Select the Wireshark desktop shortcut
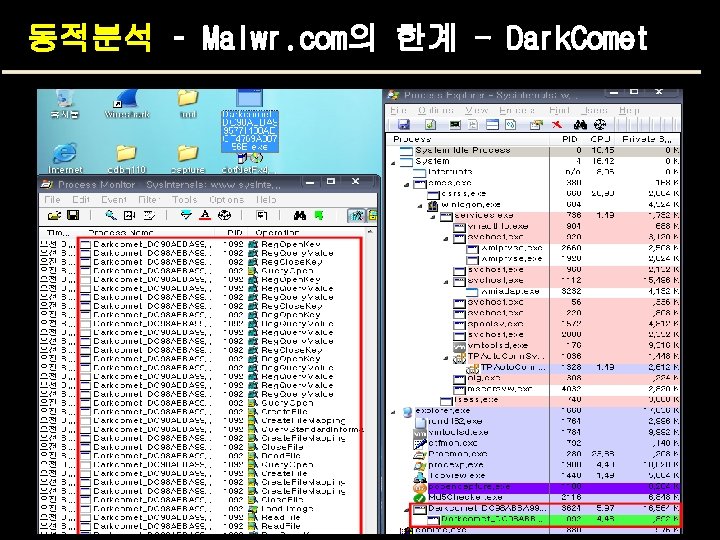Viewport: 720px width, 540px height. click(127, 104)
